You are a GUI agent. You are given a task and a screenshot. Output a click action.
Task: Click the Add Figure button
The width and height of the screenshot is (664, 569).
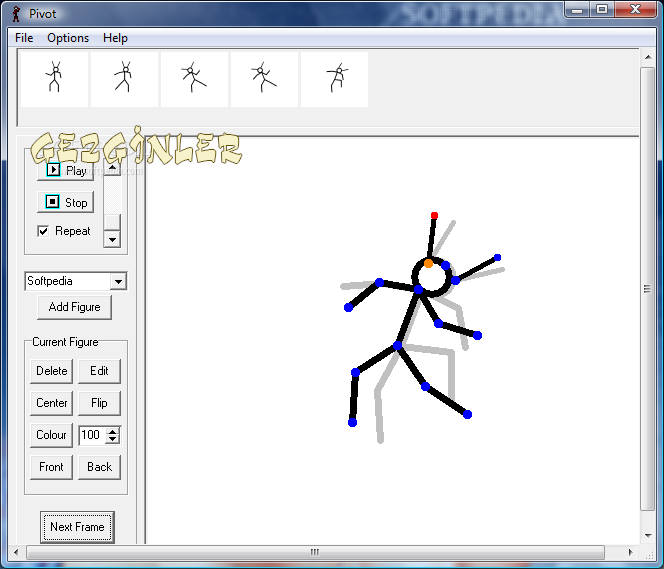(75, 307)
